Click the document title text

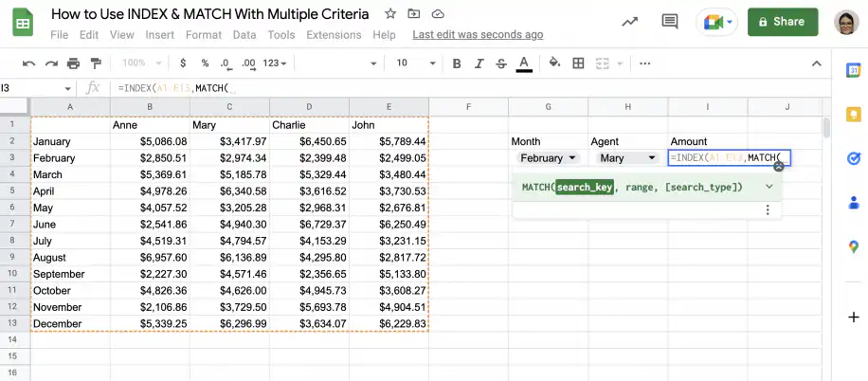209,14
